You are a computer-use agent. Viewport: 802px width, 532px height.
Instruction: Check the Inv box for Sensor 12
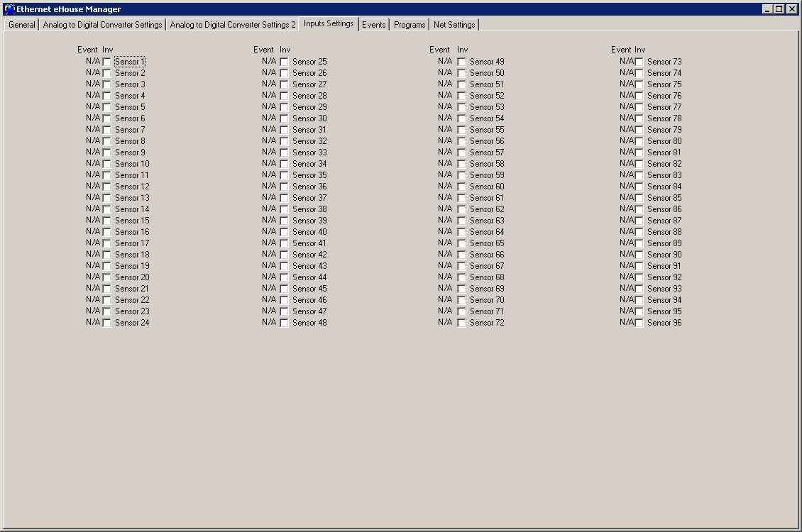[x=106, y=187]
